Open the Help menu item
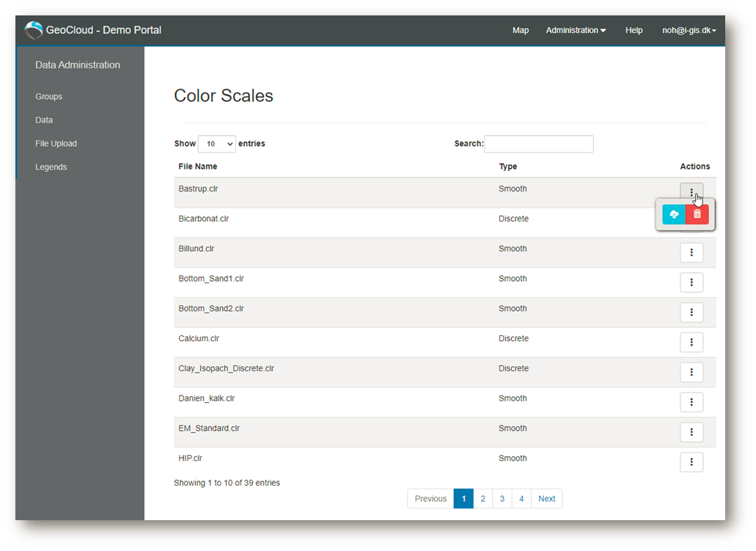 click(634, 30)
